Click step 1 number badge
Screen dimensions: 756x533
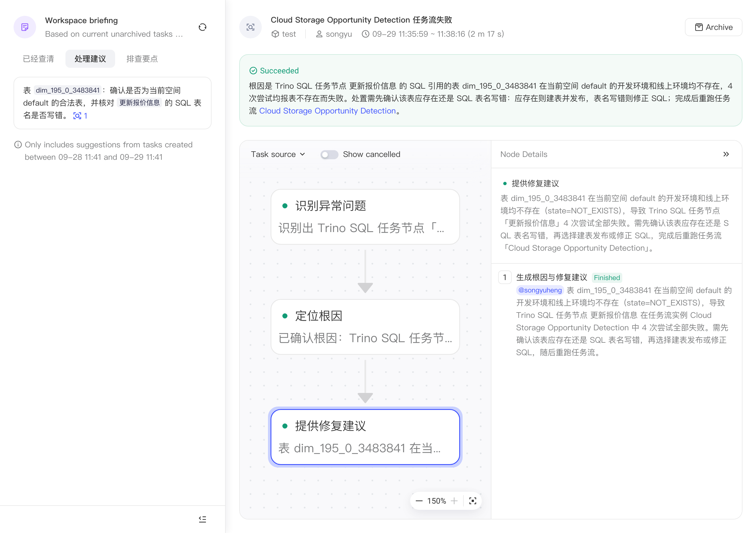click(x=504, y=277)
